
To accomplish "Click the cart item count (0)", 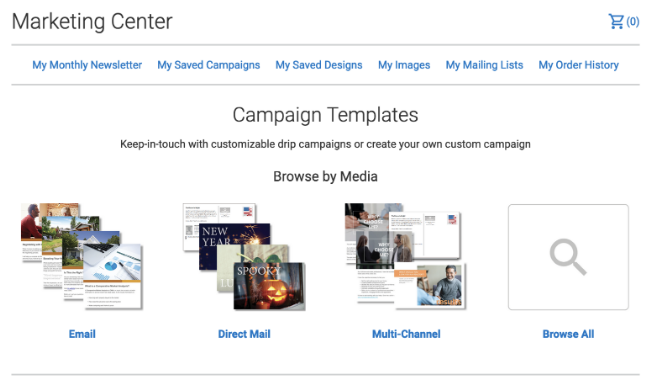I will (633, 21).
